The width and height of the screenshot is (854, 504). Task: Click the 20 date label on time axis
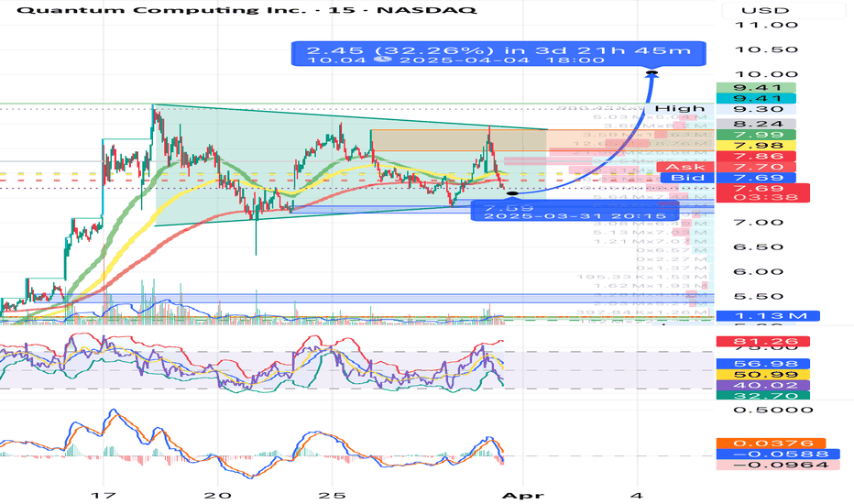pos(218,496)
